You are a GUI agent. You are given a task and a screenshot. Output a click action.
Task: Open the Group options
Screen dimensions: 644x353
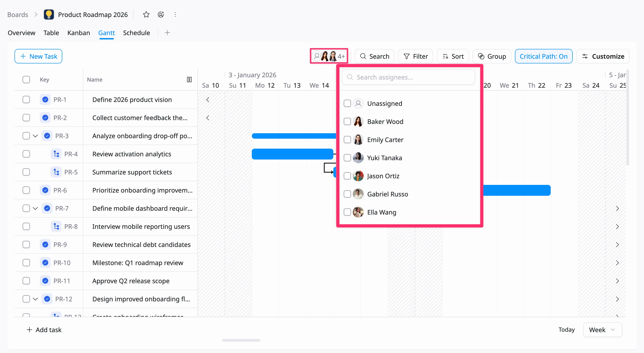pos(492,56)
